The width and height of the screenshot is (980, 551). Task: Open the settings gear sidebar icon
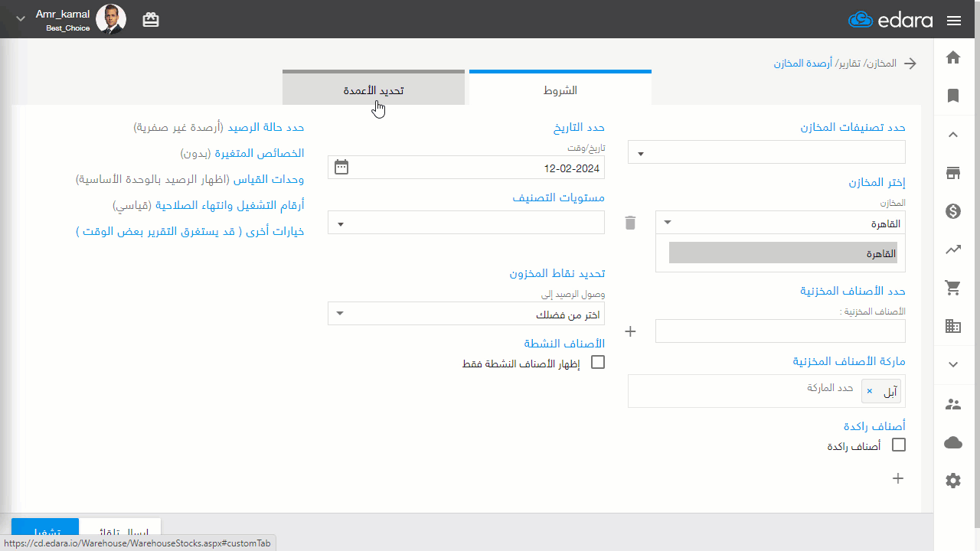coord(953,481)
